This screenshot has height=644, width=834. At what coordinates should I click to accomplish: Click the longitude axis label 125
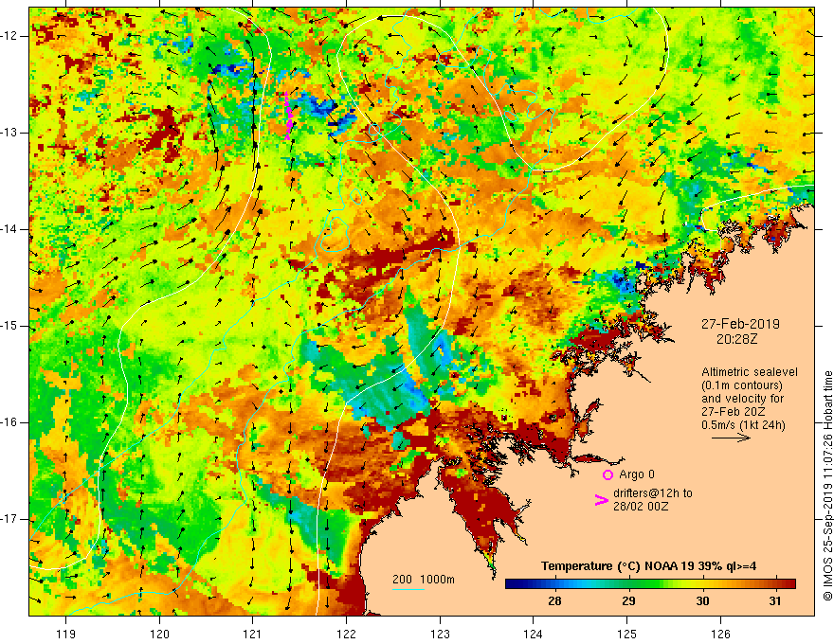pos(626,634)
